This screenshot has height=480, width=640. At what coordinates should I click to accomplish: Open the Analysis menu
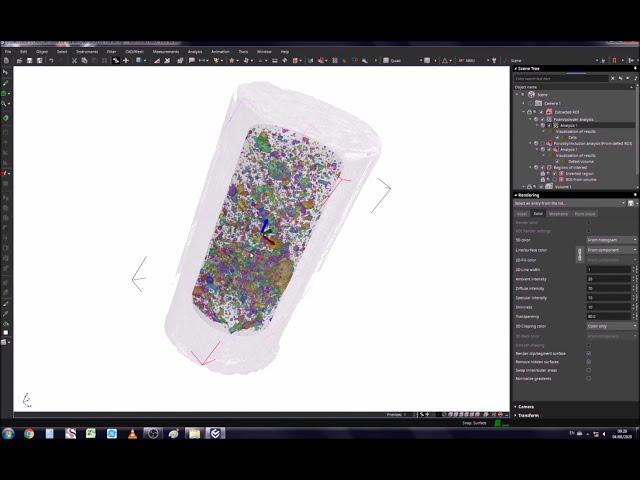click(195, 52)
